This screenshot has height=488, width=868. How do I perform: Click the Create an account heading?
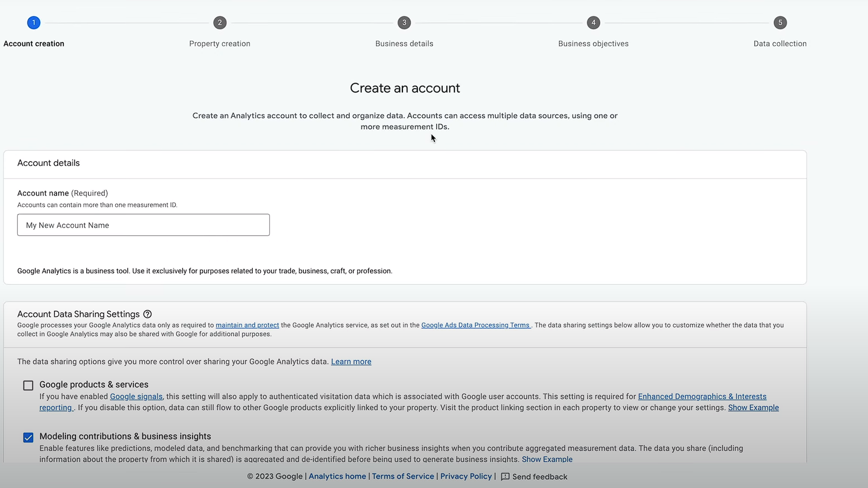point(405,88)
